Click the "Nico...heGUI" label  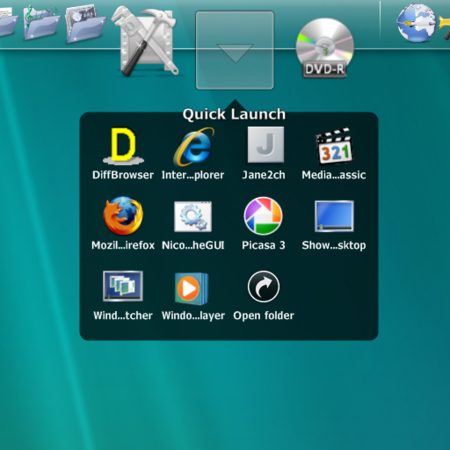(x=193, y=245)
